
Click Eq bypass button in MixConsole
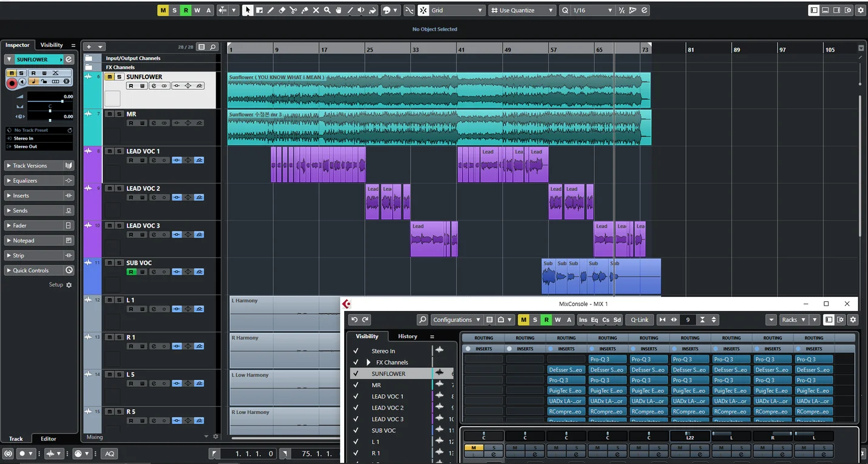click(594, 319)
